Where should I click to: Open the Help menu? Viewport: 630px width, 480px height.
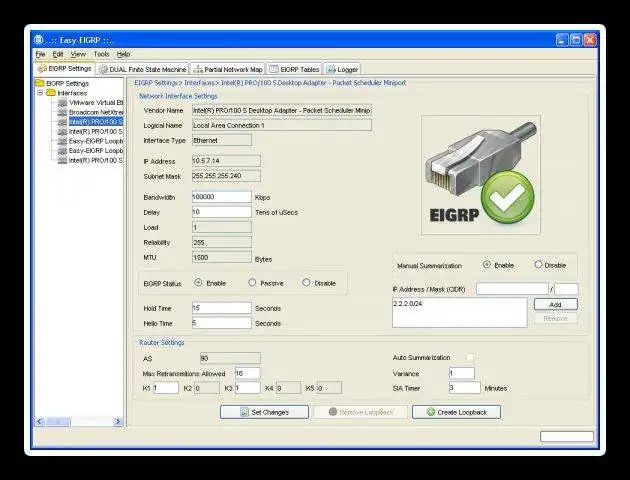[123, 54]
